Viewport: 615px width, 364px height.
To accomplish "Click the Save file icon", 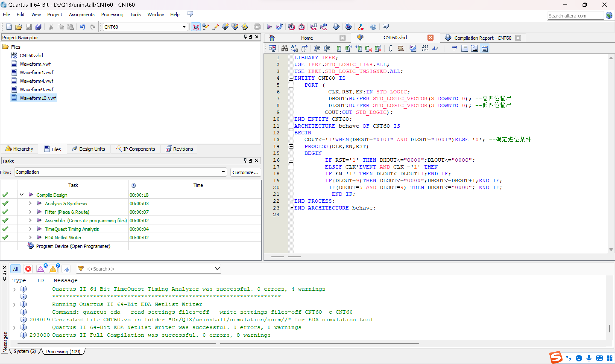I will (x=29, y=27).
